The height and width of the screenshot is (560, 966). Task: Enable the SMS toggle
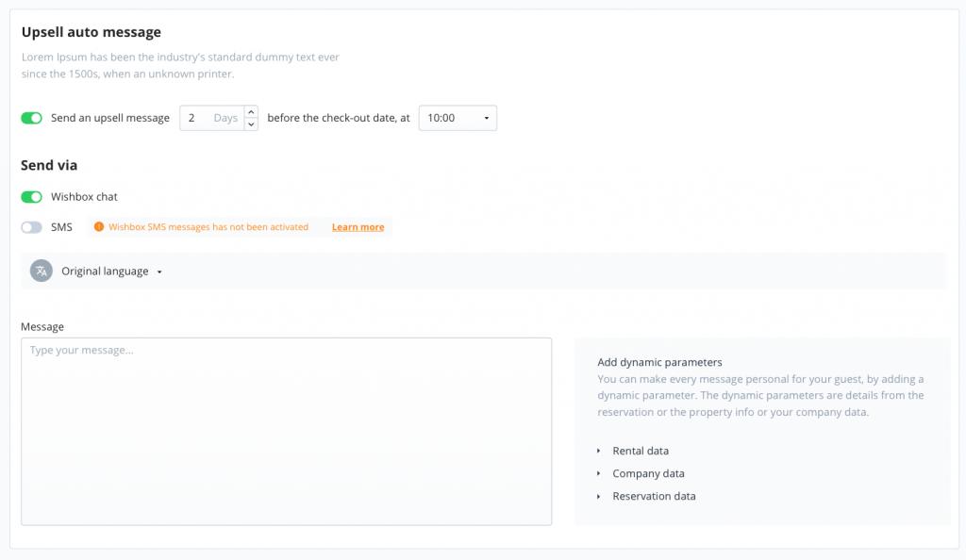tap(31, 227)
